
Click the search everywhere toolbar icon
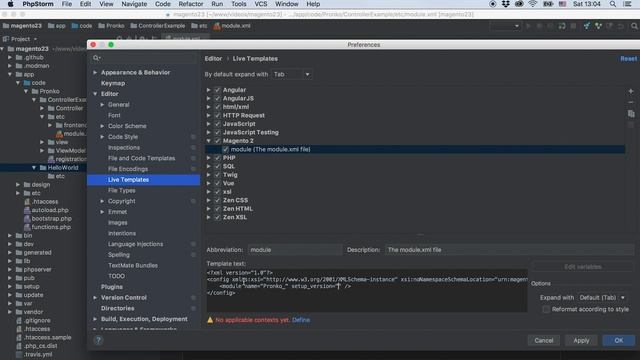(634, 26)
